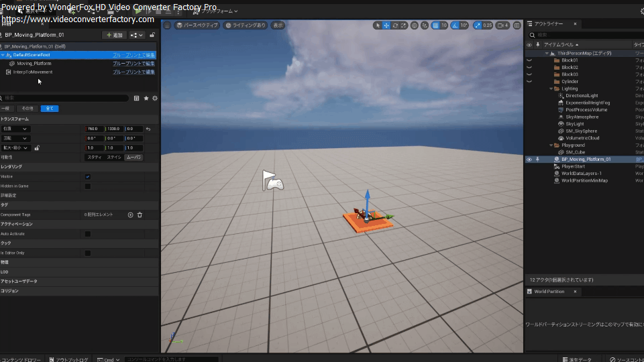Select InterpToMovement component
The height and width of the screenshot is (362, 644).
pyautogui.click(x=33, y=72)
